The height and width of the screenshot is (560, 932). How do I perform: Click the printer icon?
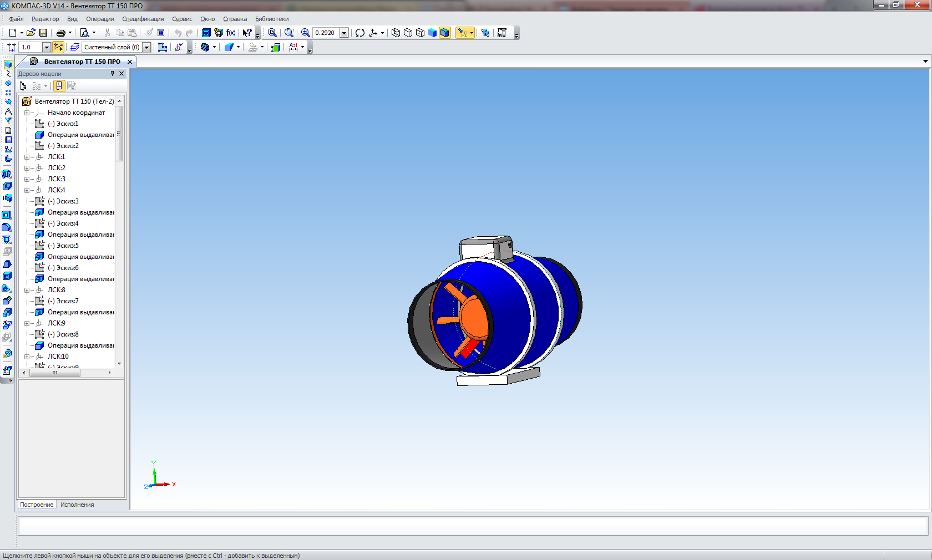tap(61, 33)
